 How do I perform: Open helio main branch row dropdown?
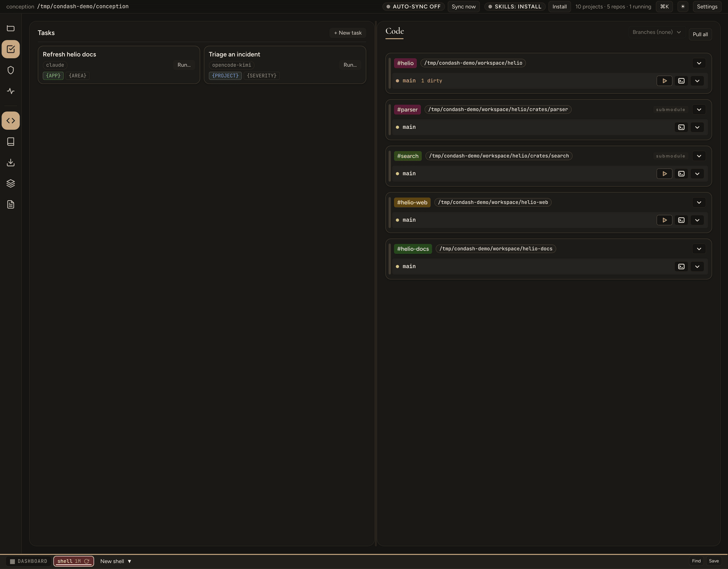pos(697,81)
